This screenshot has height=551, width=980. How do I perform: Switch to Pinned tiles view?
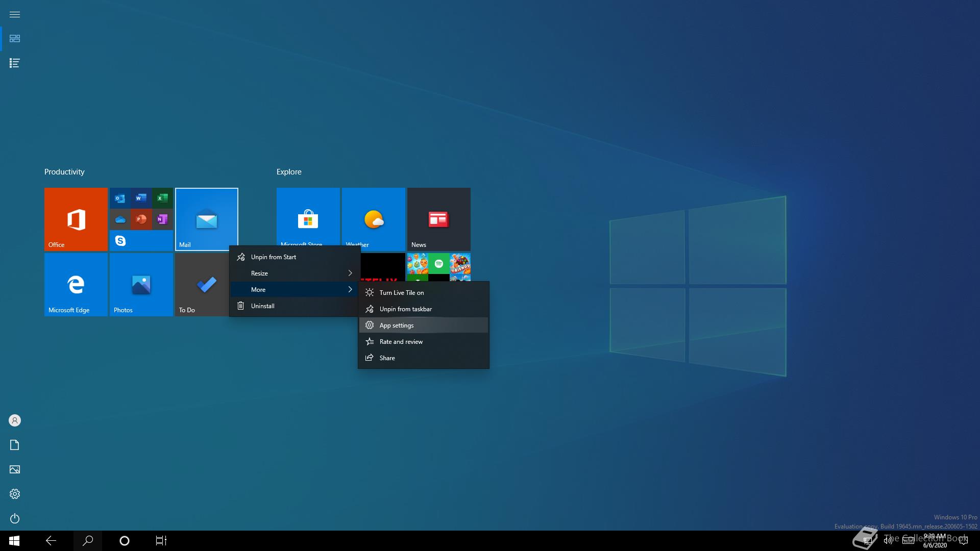pyautogui.click(x=15, y=39)
